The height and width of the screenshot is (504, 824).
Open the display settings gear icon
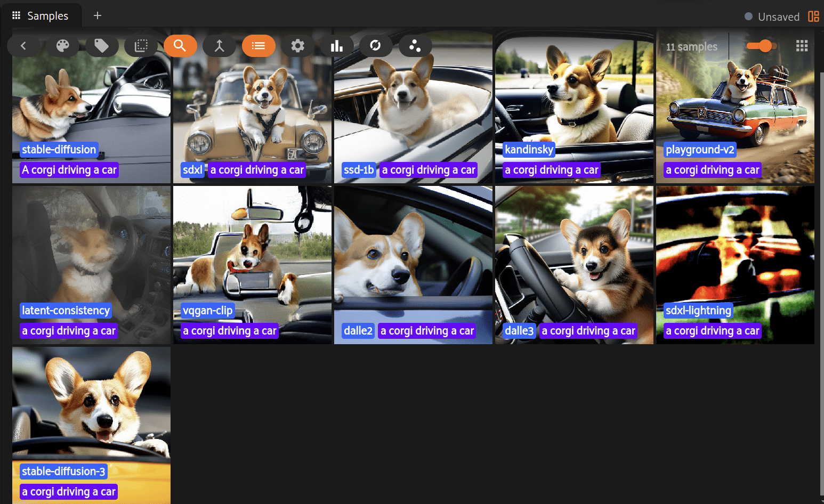pos(298,46)
